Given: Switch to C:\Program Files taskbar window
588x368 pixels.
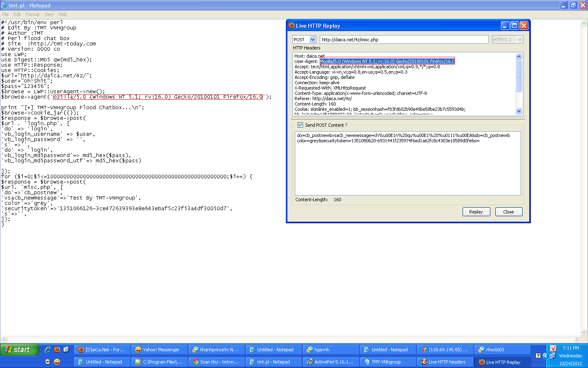Looking at the screenshot, I should coord(160,362).
